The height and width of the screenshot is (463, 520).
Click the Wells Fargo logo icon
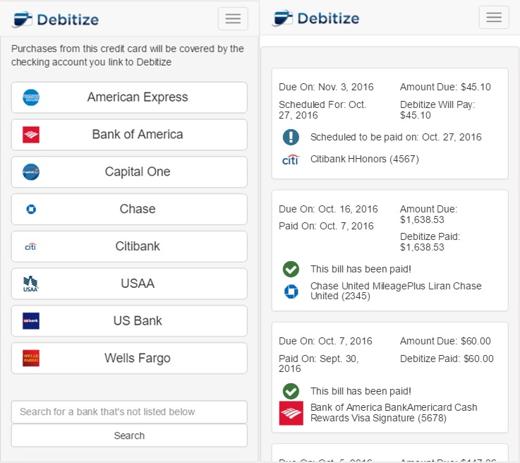click(x=31, y=358)
